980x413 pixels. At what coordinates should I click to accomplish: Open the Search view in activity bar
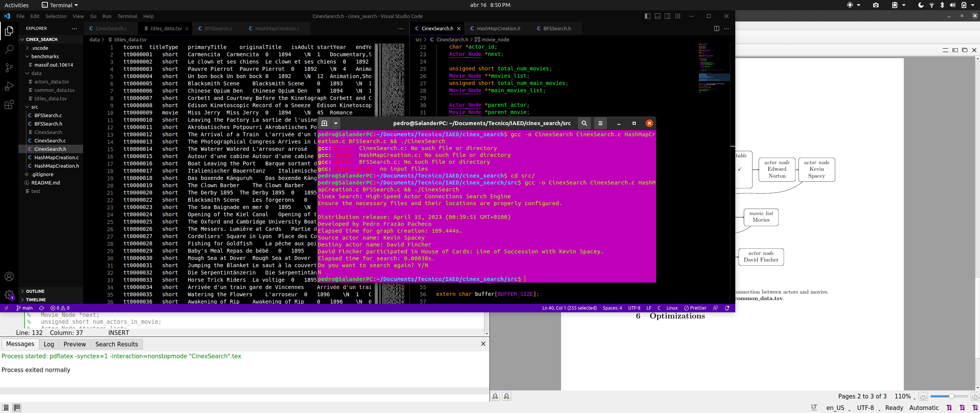coord(9,49)
